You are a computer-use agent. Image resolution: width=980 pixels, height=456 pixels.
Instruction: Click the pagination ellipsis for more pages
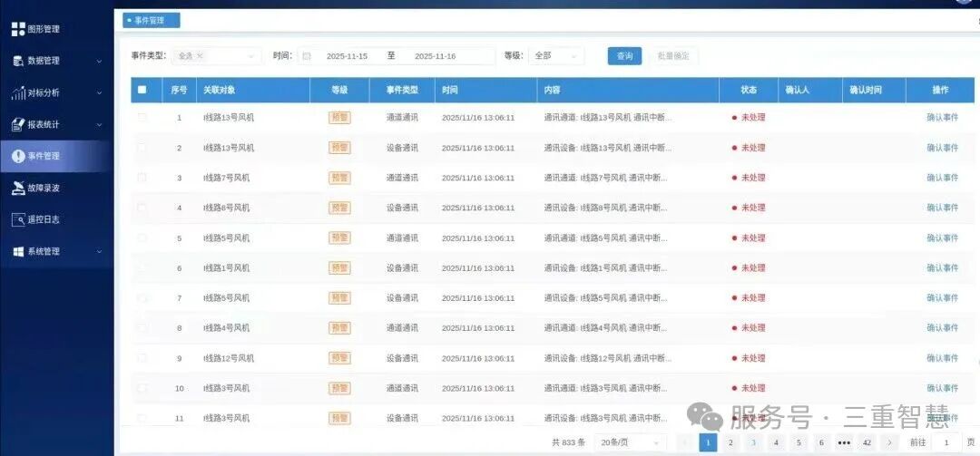(x=844, y=442)
